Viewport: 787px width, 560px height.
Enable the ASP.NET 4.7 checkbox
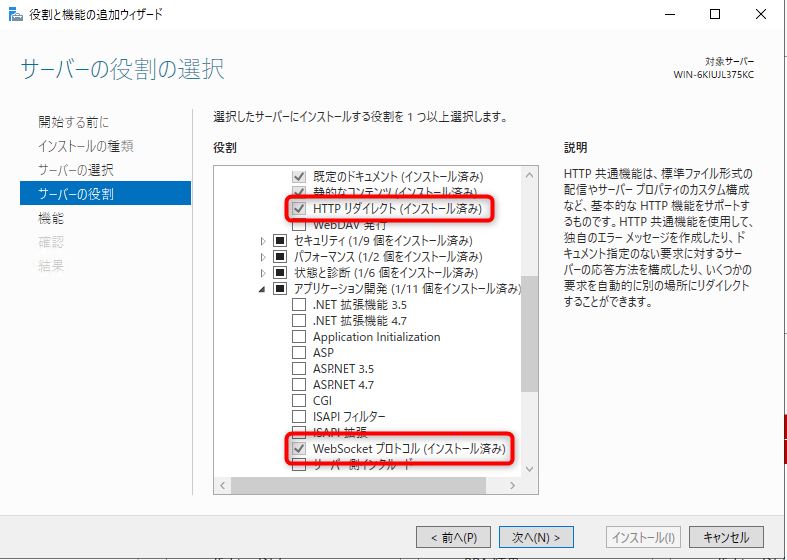(x=298, y=385)
